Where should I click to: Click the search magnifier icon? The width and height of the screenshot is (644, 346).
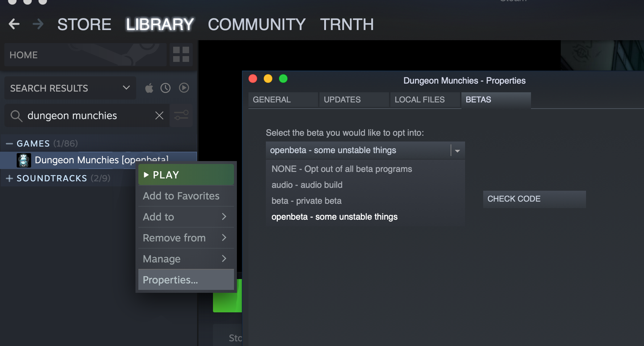[x=16, y=116]
